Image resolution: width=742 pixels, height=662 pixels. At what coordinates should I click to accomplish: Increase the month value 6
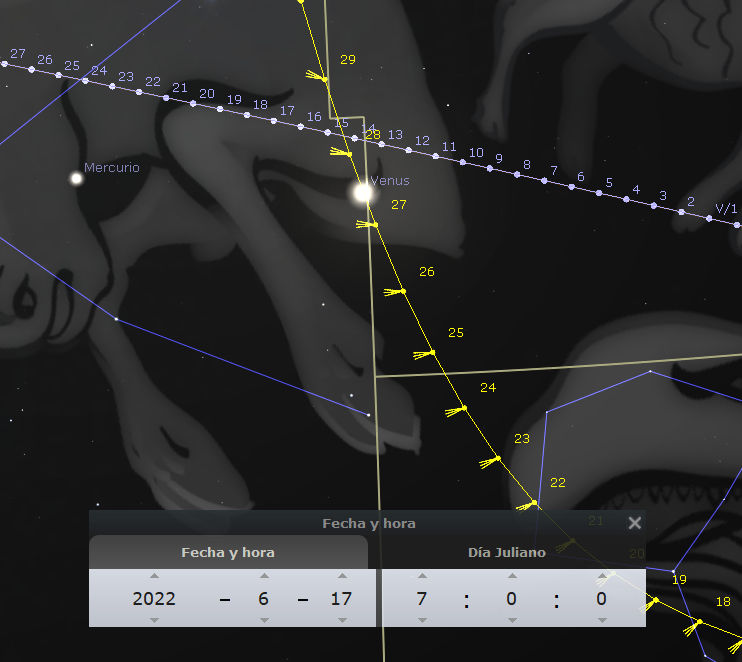[x=264, y=576]
